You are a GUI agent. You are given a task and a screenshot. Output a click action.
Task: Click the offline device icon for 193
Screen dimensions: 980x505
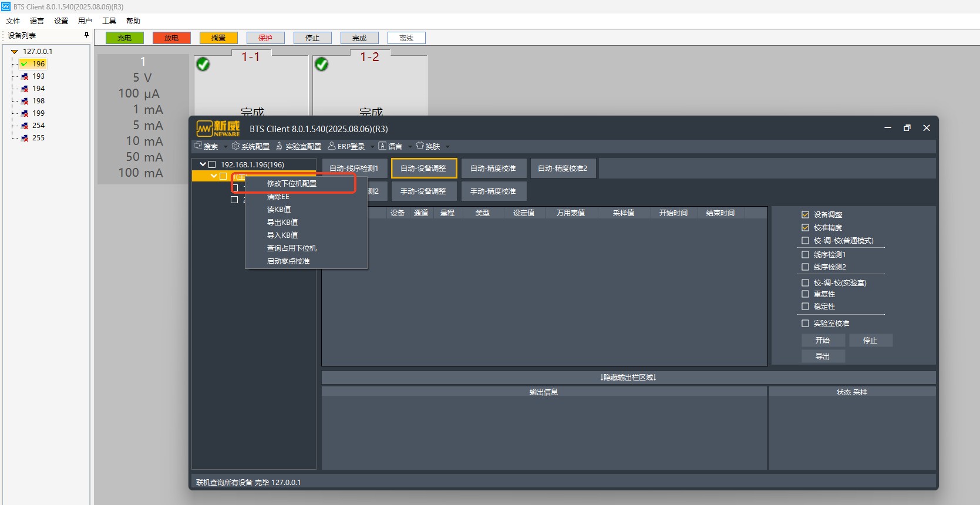25,76
